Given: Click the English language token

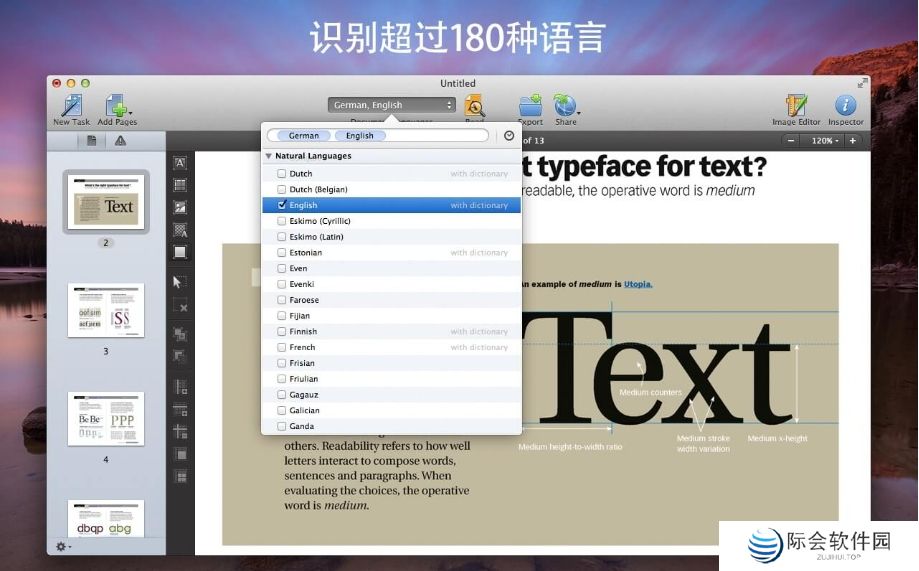Looking at the screenshot, I should pyautogui.click(x=359, y=135).
